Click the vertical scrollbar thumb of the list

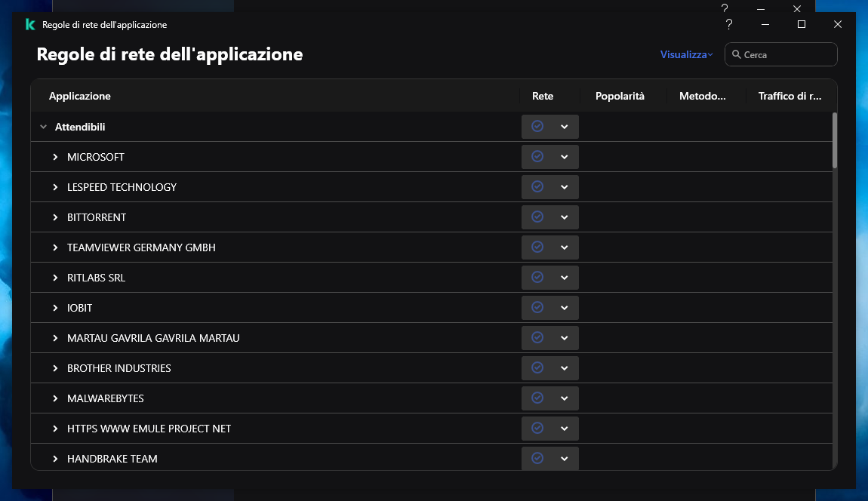tap(834, 140)
